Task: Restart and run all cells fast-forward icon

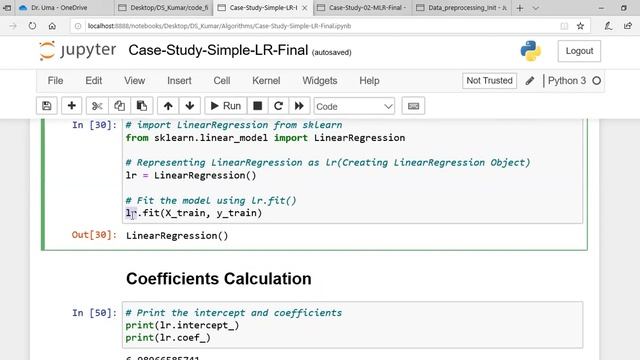Action: click(x=299, y=106)
